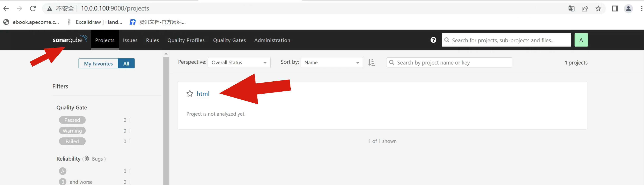644x185 pixels.
Task: Expand the Sort by Name dropdown
Action: point(332,63)
